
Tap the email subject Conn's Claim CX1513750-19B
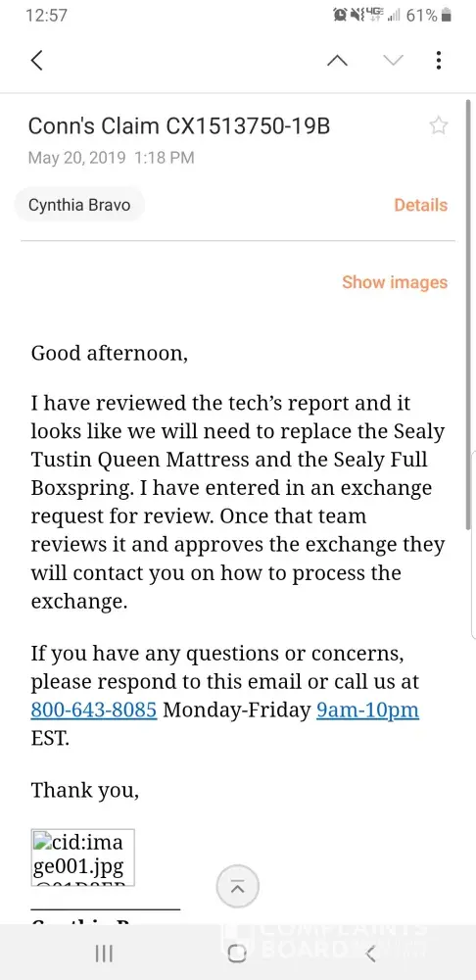178,126
